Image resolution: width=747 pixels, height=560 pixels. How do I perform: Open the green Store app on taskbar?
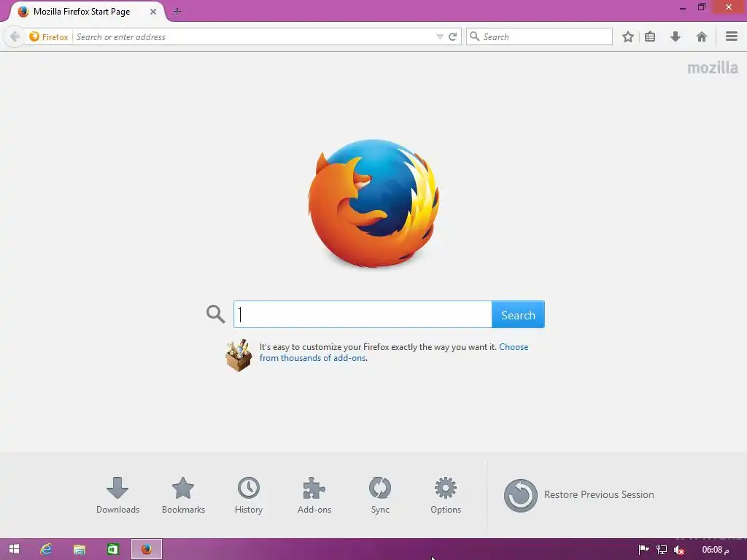[113, 549]
